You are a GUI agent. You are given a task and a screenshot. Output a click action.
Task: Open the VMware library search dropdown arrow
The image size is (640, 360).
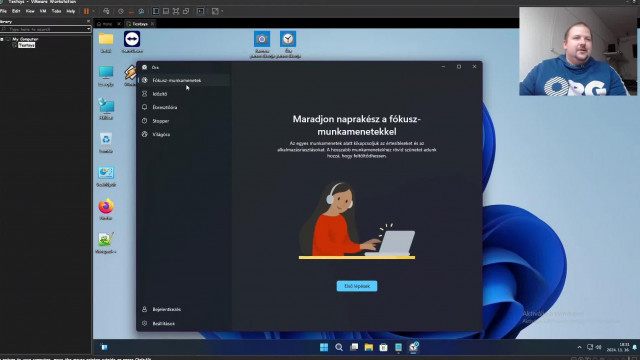click(89, 29)
